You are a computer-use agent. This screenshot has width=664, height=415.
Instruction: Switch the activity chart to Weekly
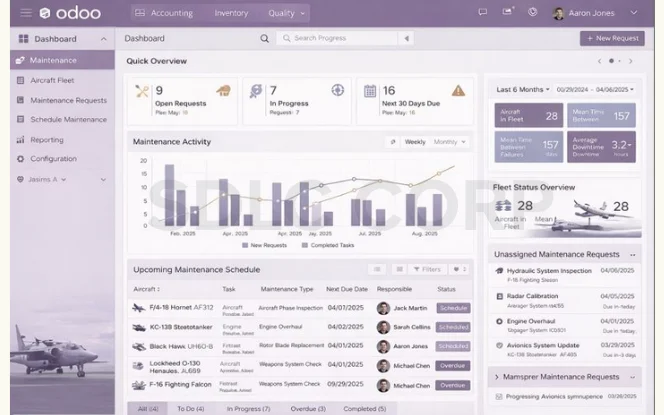click(x=415, y=142)
